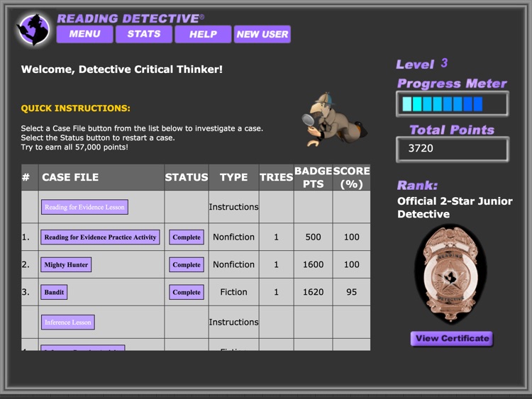The height and width of the screenshot is (399, 532).
Task: Open the Bandit case file
Action: click(x=54, y=292)
